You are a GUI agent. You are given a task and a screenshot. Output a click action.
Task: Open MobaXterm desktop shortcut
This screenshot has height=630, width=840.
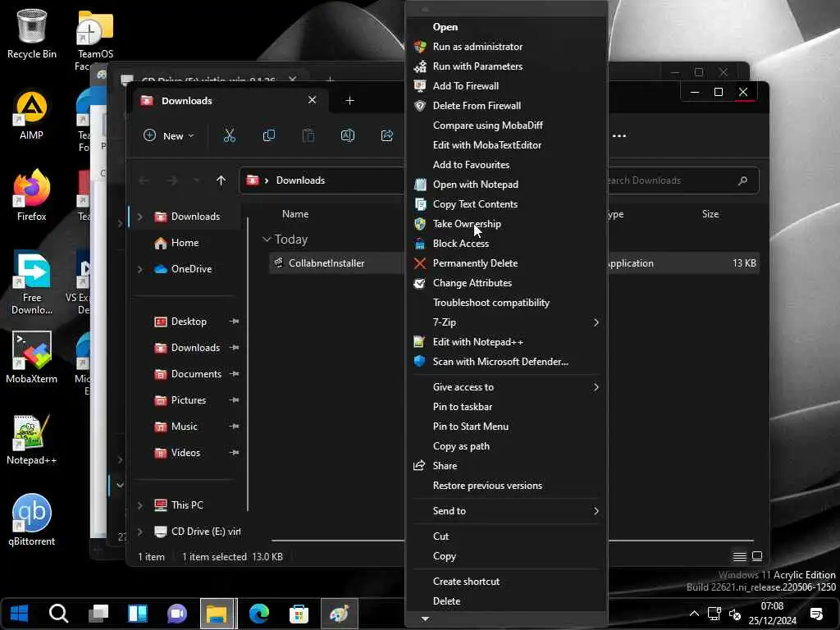tap(32, 358)
